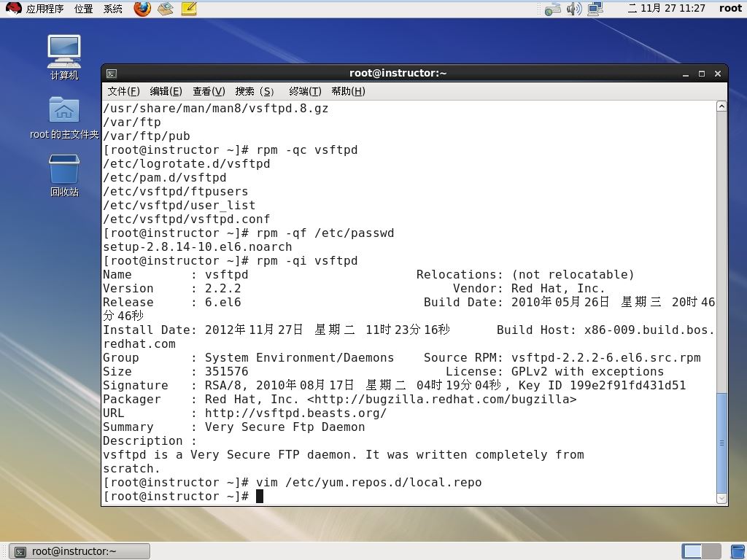Open the terminal 终端(T) menu

305,91
